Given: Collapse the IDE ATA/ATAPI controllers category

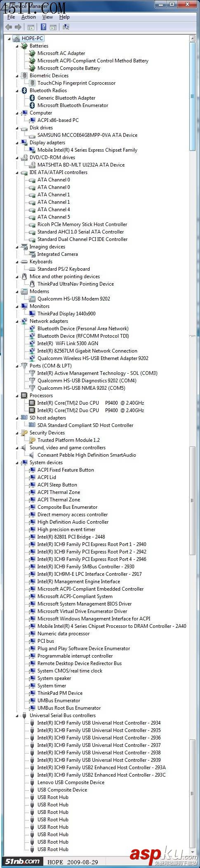Looking at the screenshot, I should (x=17, y=173).
